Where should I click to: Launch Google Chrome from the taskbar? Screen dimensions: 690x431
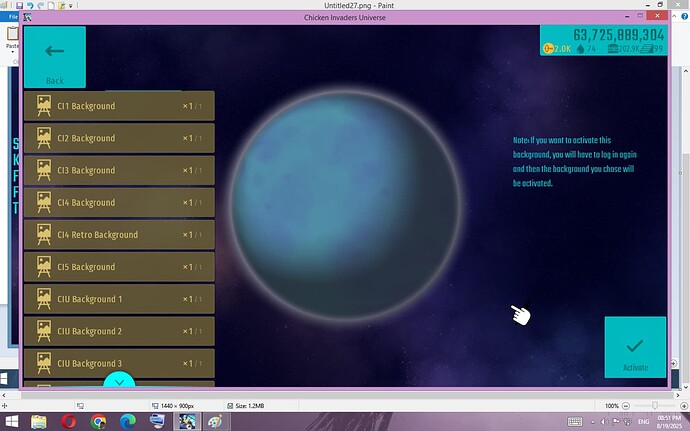[x=98, y=422]
